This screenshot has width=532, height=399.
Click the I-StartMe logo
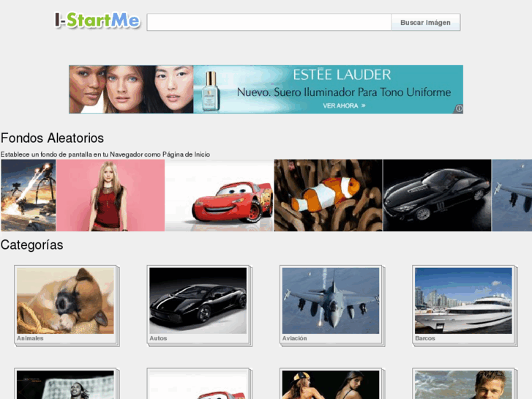(x=97, y=20)
